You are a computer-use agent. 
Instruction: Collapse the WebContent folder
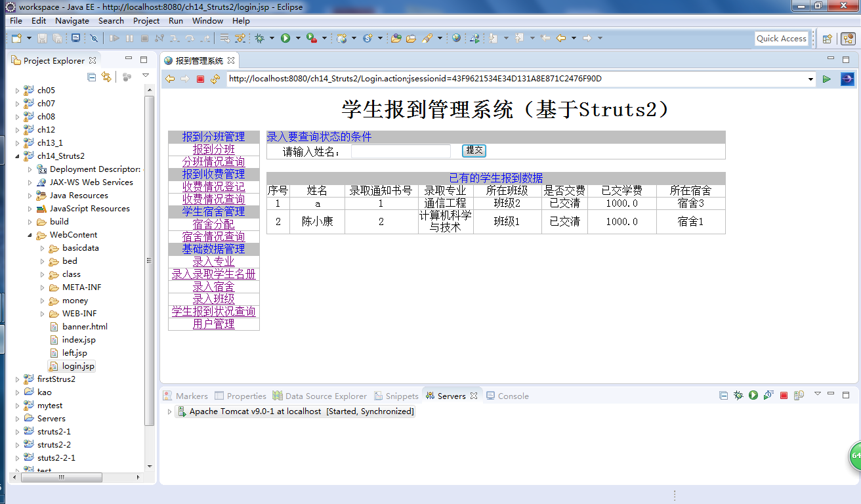[30, 235]
